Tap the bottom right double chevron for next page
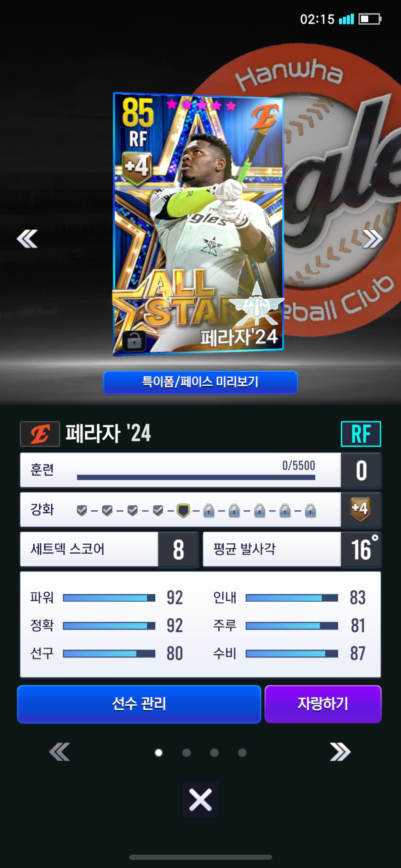401x868 pixels. [x=340, y=752]
